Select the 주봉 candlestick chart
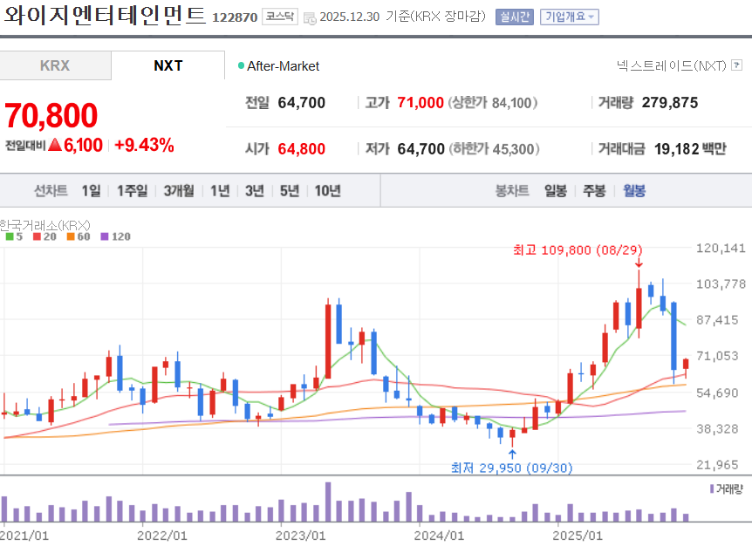This screenshot has width=752, height=560. [x=594, y=191]
